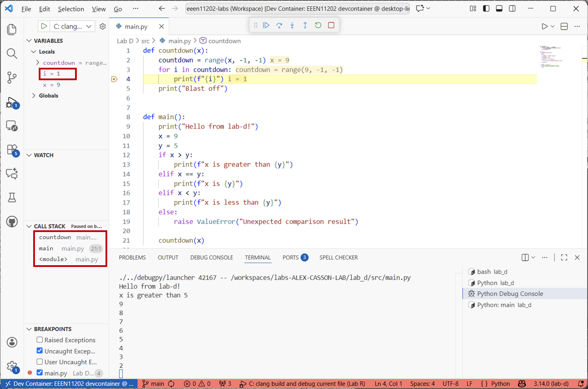Open the Testing flask view
Viewport: 588px width, 389px height.
[x=12, y=197]
